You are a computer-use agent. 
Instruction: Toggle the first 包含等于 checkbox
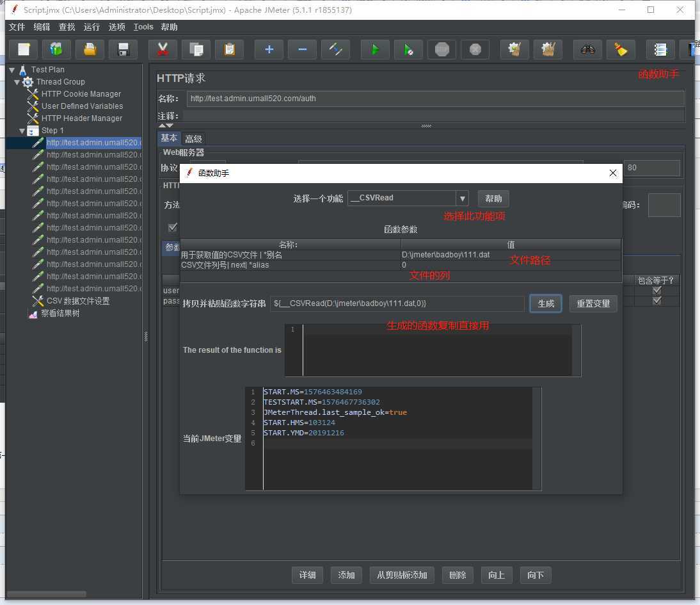(656, 291)
